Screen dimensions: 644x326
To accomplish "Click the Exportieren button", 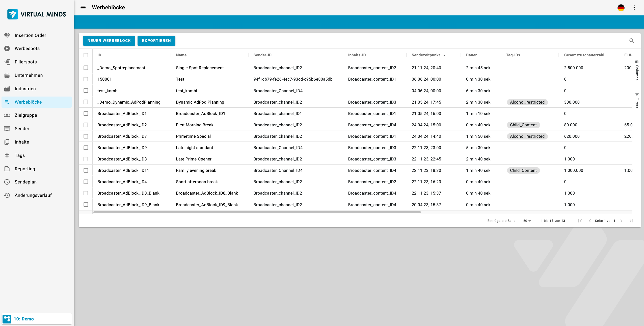I will pos(156,41).
